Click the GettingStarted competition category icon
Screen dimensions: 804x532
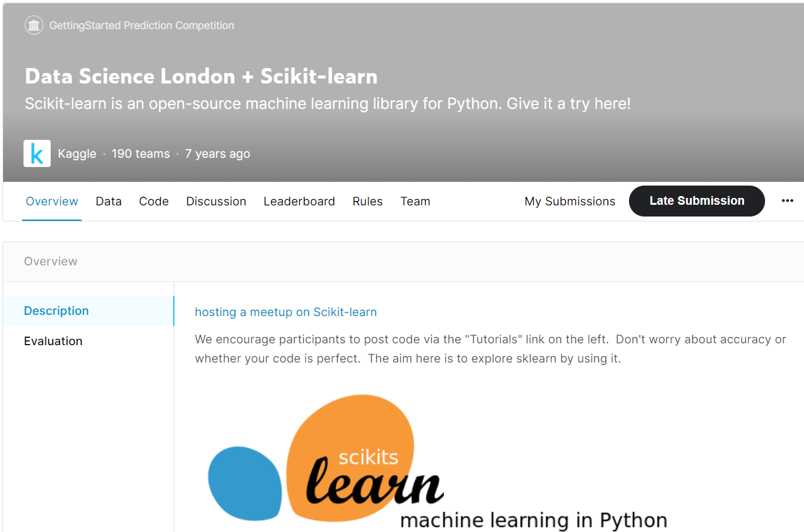click(34, 25)
